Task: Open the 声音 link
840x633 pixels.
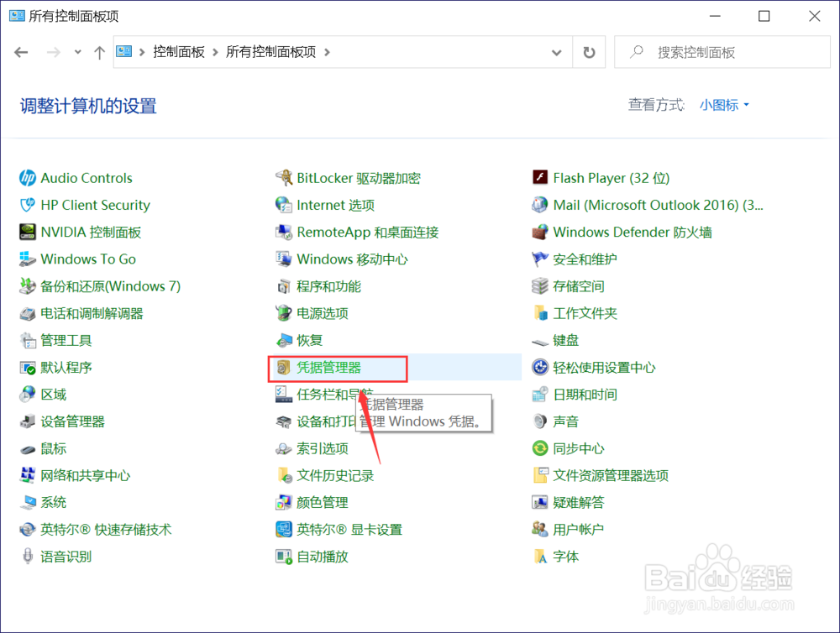Action: [565, 421]
